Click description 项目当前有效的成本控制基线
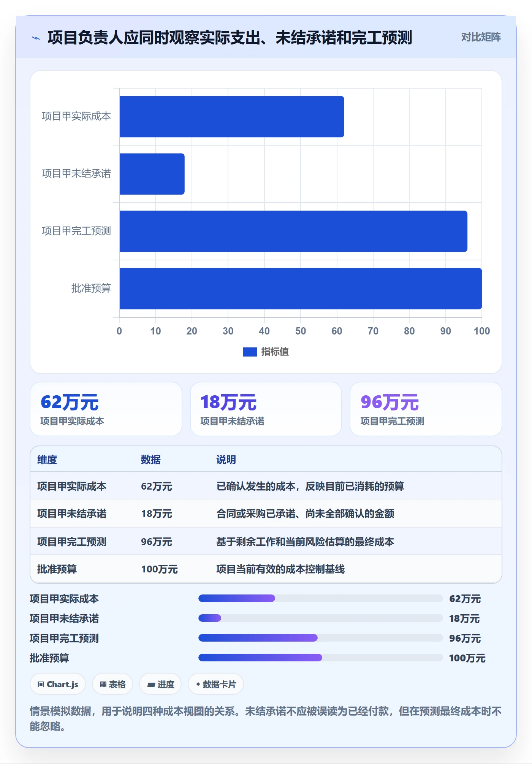This screenshot has height=764, width=532. (280, 569)
